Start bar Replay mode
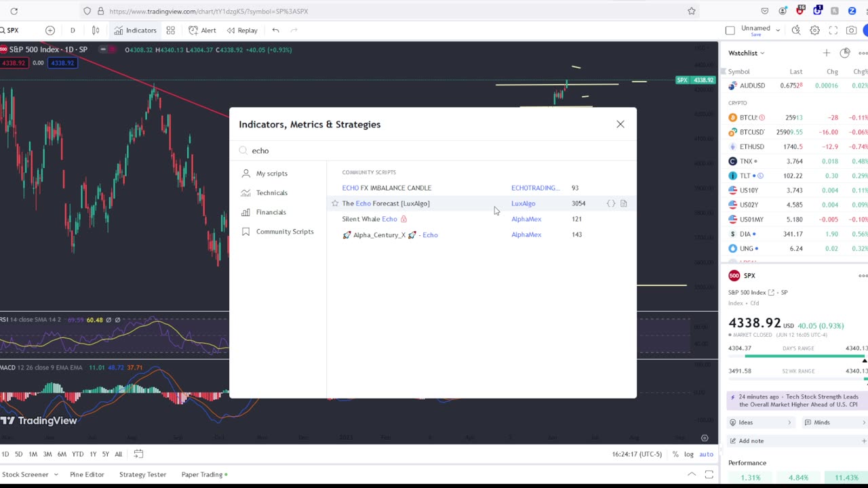Viewport: 868px width, 488px height. 242,30
